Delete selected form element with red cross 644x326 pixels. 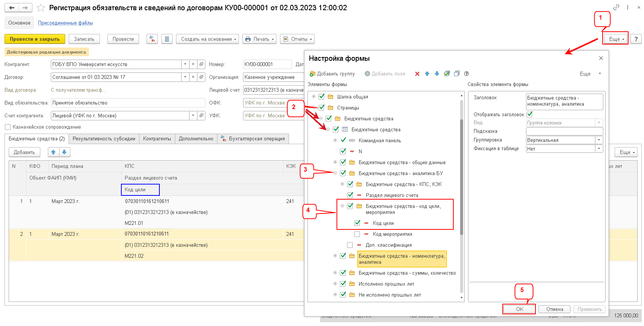417,74
